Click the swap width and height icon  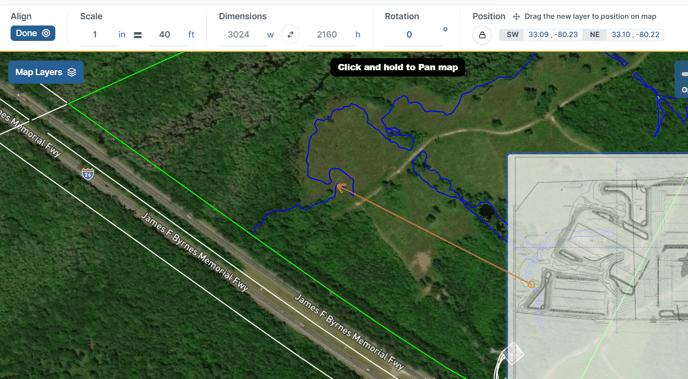click(x=290, y=35)
